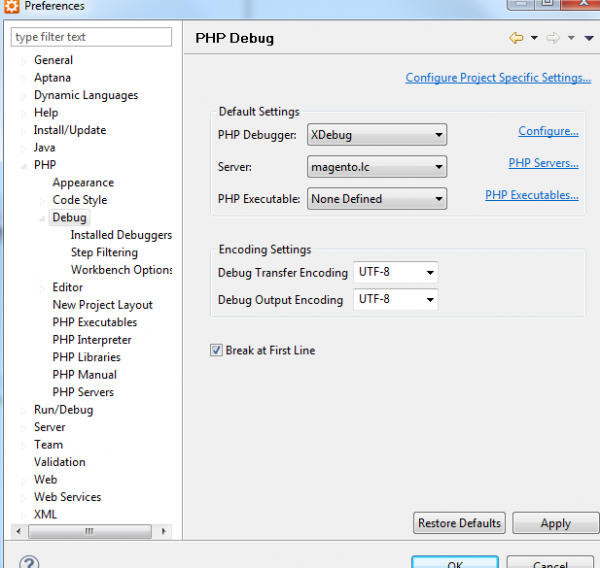Click Restore Defaults button

tap(459, 523)
